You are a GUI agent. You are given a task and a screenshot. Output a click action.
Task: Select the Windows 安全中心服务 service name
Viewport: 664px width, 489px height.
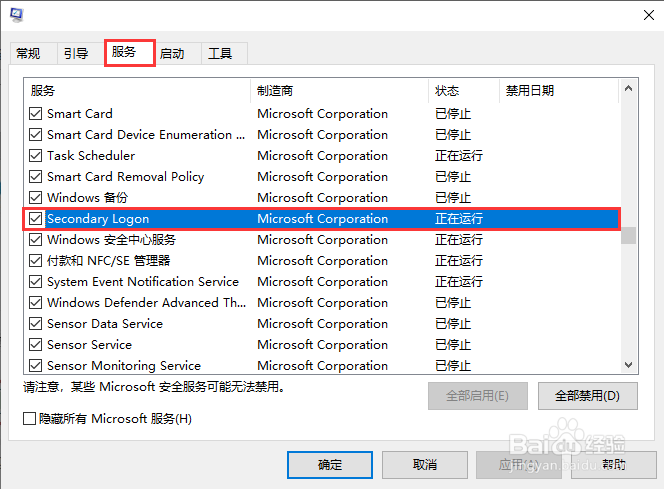tap(111, 240)
